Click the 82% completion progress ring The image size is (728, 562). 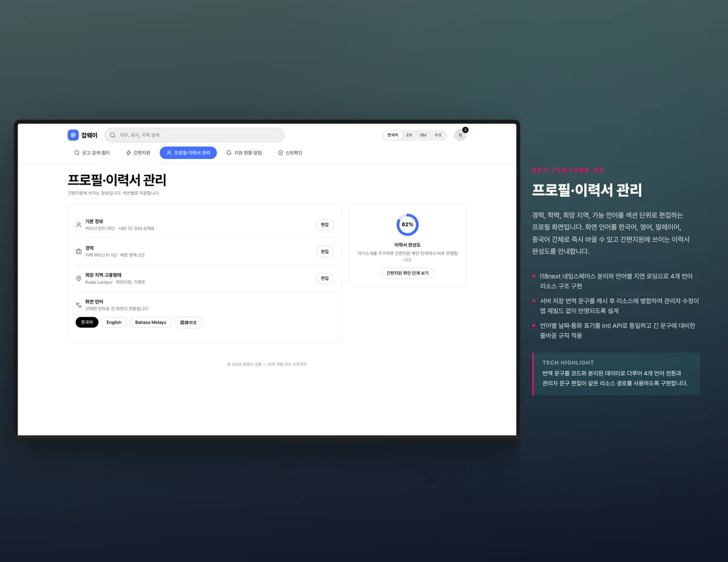[408, 225]
